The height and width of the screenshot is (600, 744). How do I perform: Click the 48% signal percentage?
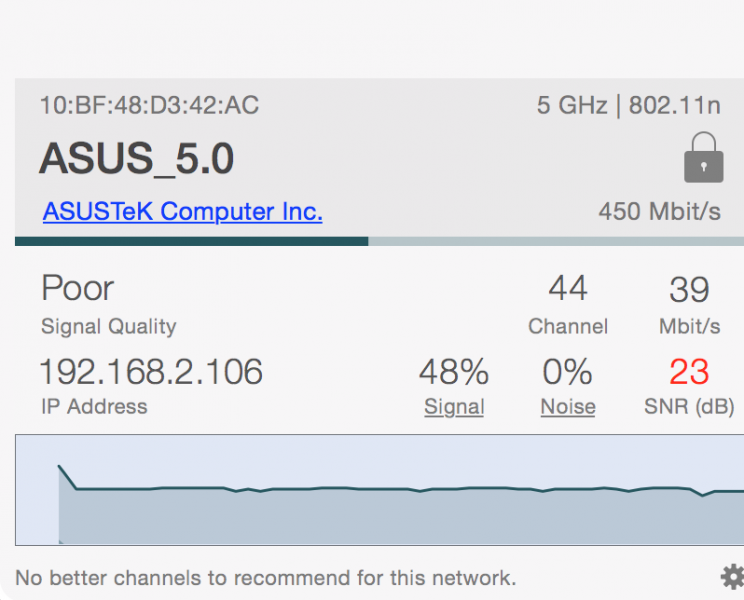pyautogui.click(x=454, y=373)
